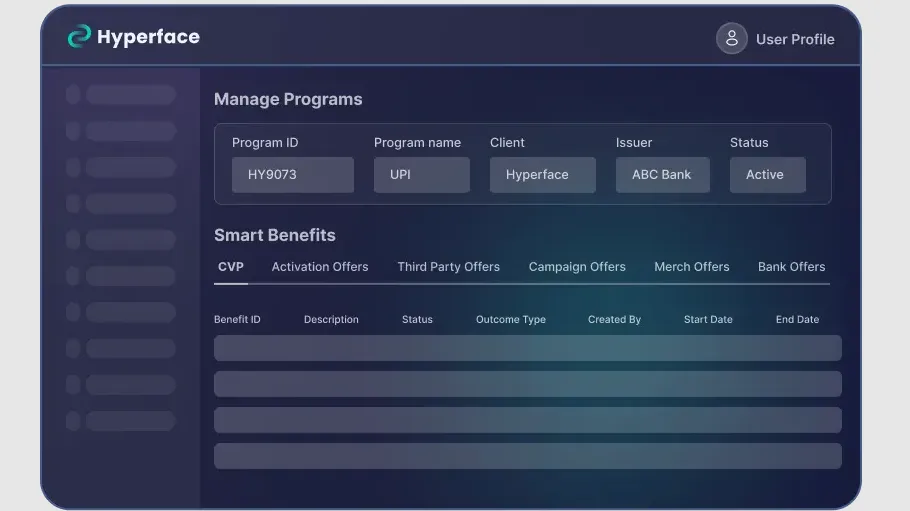Open the Activation Offers tab
910x511 pixels.
coord(320,267)
